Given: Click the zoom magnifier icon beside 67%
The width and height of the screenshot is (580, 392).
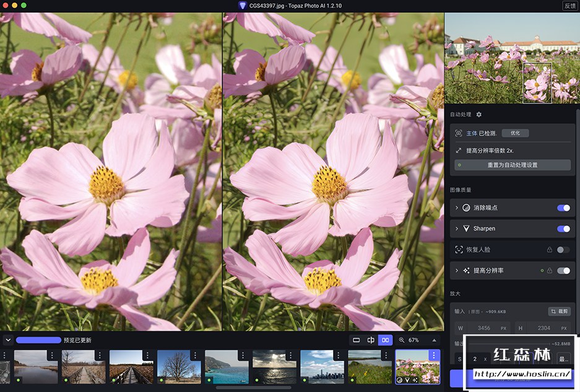Looking at the screenshot, I should (x=402, y=340).
